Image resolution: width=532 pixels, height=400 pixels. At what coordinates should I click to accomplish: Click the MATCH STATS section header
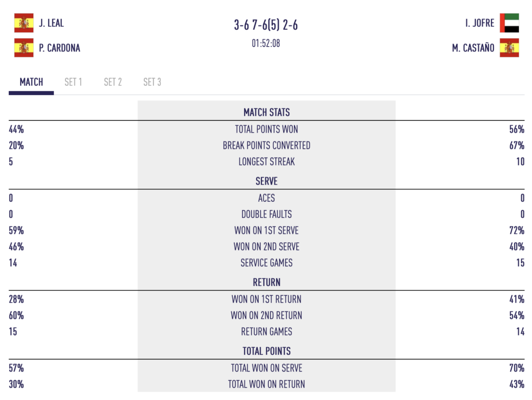(267, 112)
